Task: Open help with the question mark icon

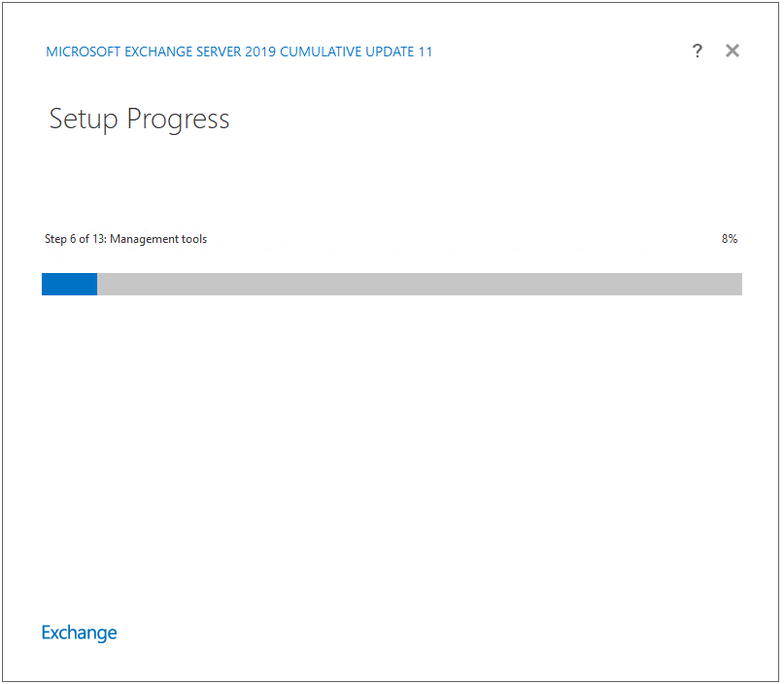Action: point(697,51)
